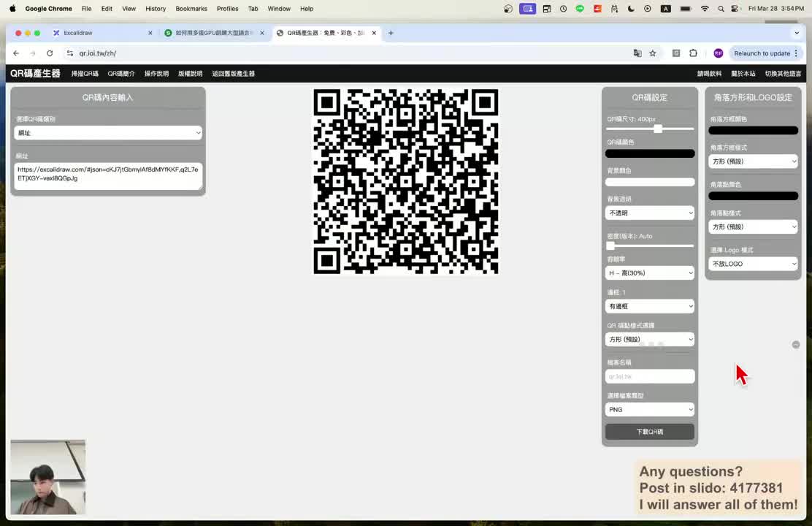
Task: Close the Excalidraw tab
Action: click(150, 33)
